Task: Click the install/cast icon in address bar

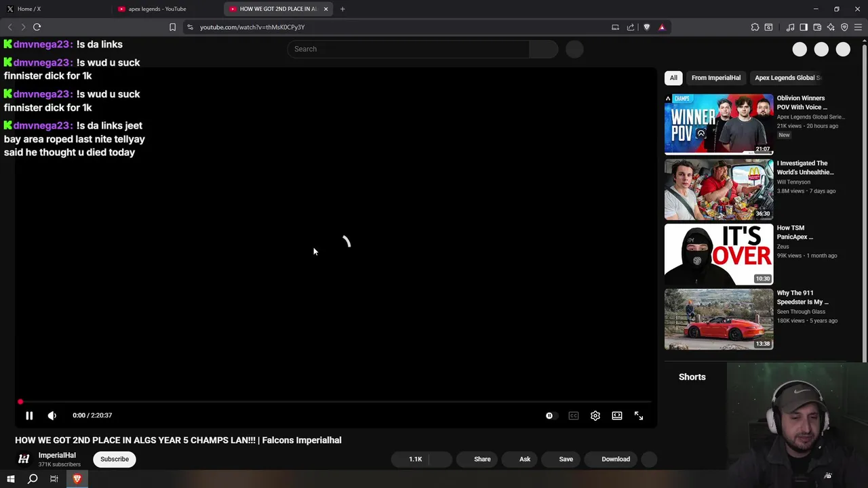Action: click(615, 27)
